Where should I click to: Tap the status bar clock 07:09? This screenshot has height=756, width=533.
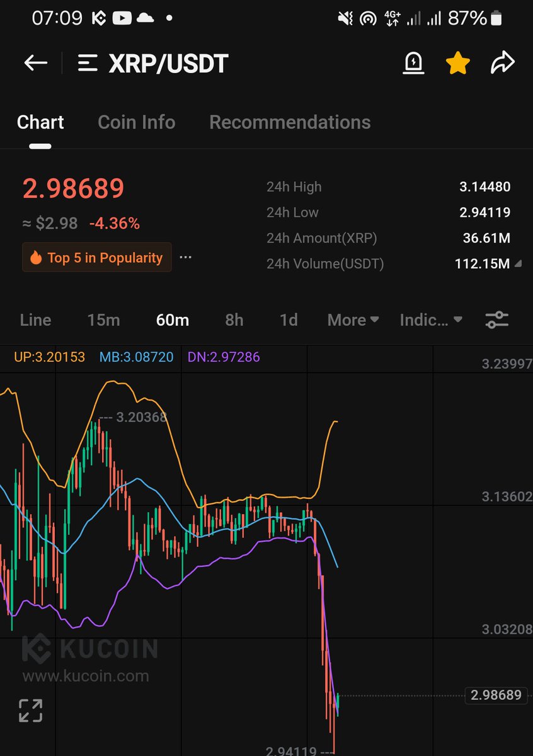click(x=57, y=18)
